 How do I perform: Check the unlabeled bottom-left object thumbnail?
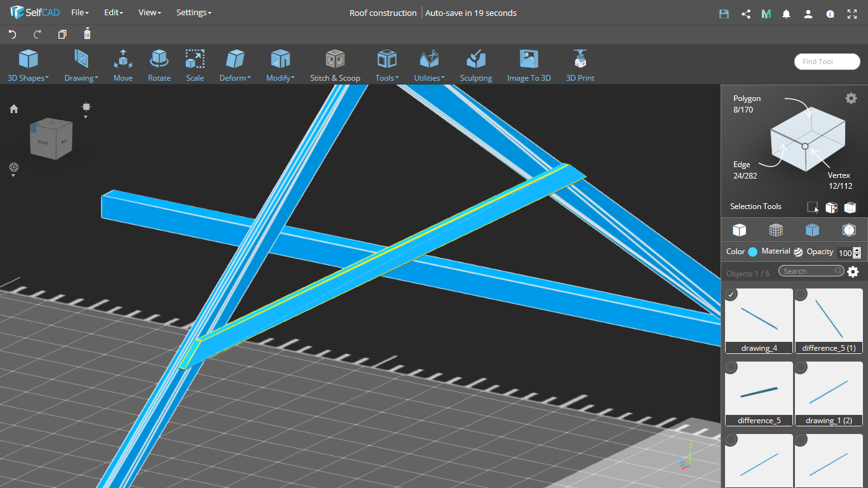click(731, 440)
